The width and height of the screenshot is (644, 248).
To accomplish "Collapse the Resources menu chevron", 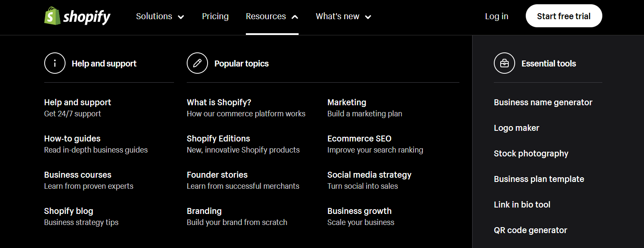I will coord(295,17).
